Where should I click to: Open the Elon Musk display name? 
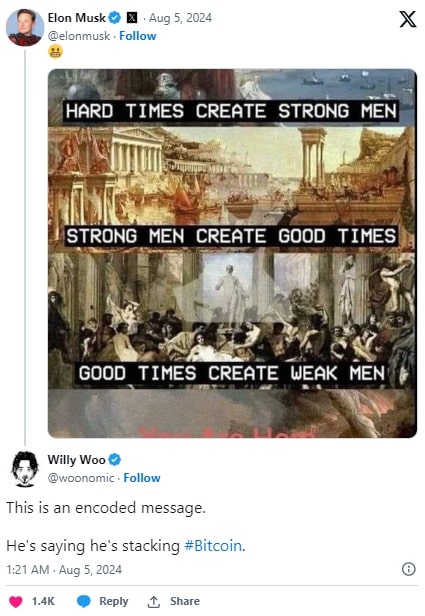[77, 18]
